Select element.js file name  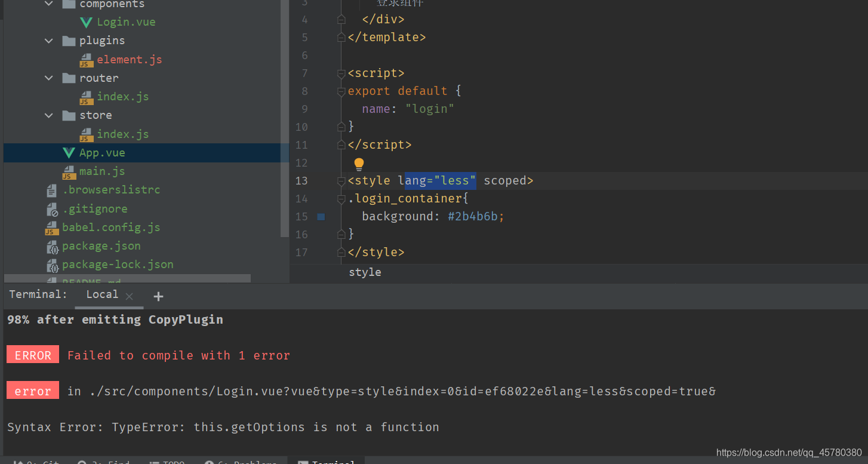coord(130,60)
